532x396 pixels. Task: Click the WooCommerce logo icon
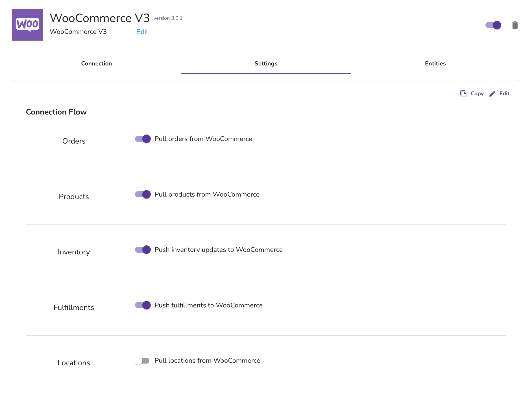click(27, 25)
